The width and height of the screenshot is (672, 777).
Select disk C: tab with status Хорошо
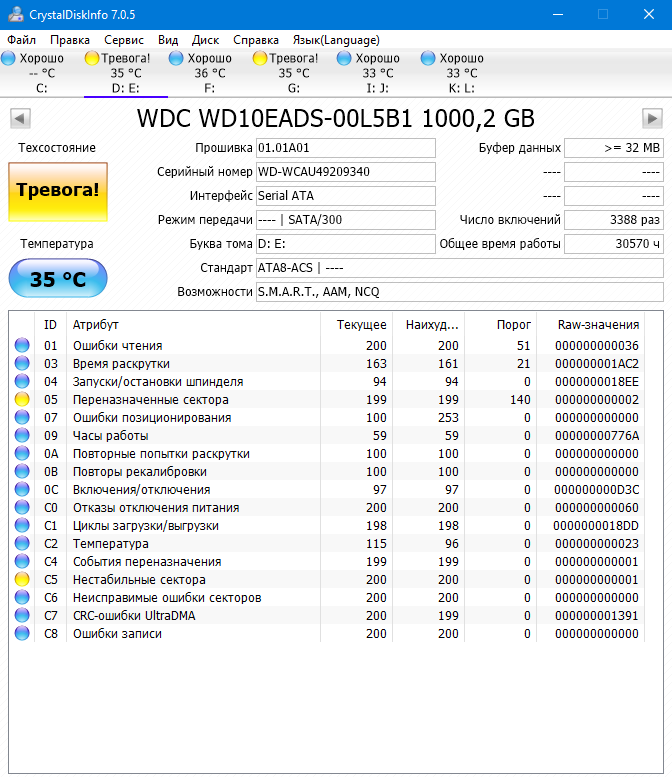[x=42, y=73]
